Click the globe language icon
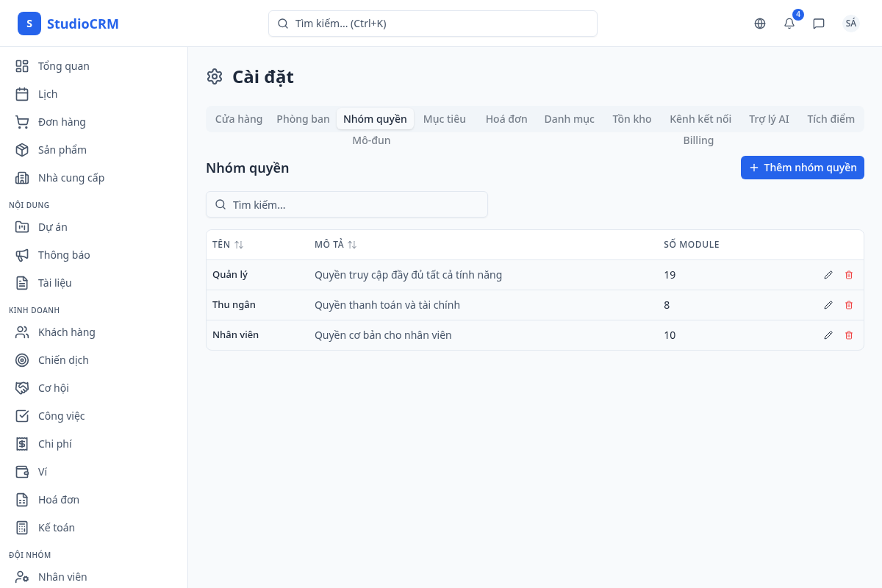The image size is (882, 588). point(760,24)
